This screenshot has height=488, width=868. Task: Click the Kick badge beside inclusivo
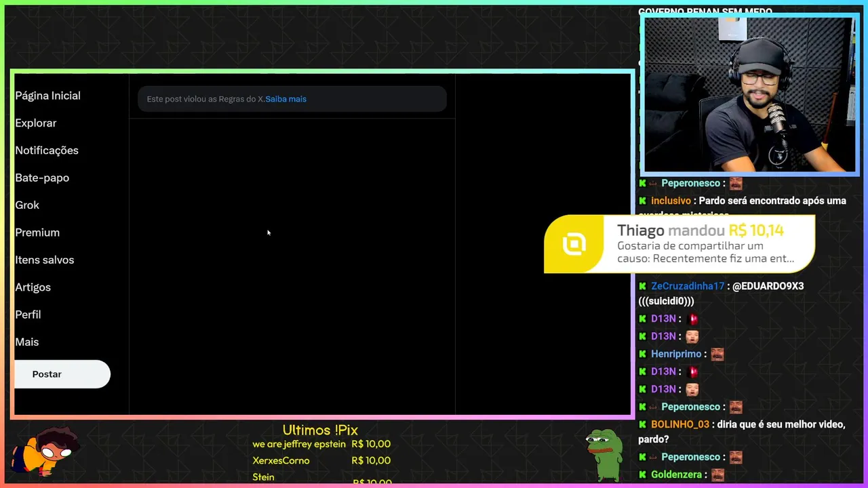tap(642, 201)
